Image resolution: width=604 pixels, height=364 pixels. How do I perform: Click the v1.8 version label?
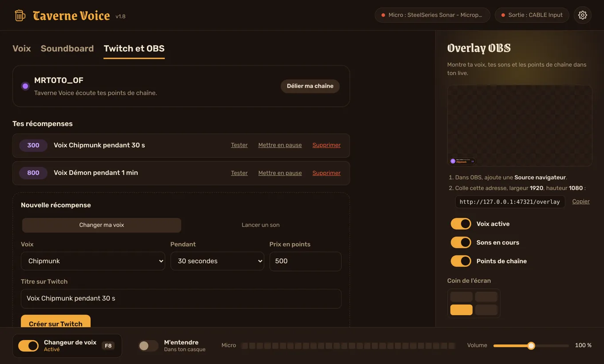click(120, 16)
